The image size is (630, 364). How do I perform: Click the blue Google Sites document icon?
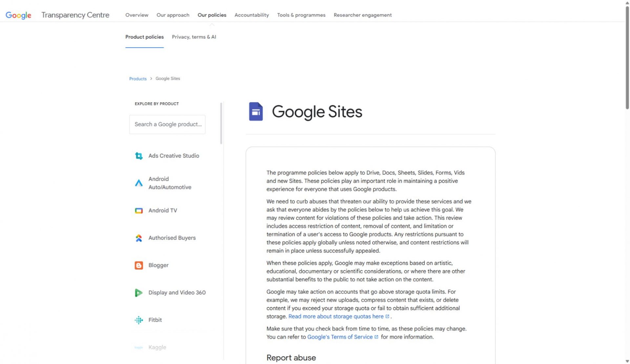click(256, 111)
